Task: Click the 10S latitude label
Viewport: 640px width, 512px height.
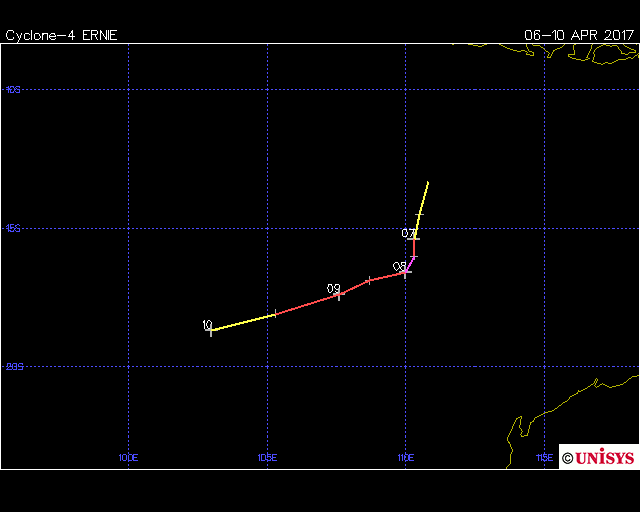Action: point(13,90)
